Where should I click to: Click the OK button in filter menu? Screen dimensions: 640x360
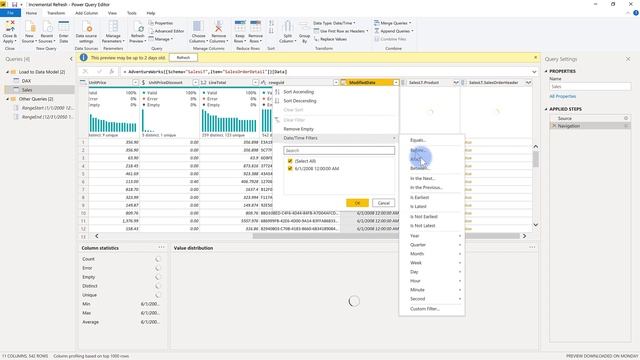(x=357, y=203)
